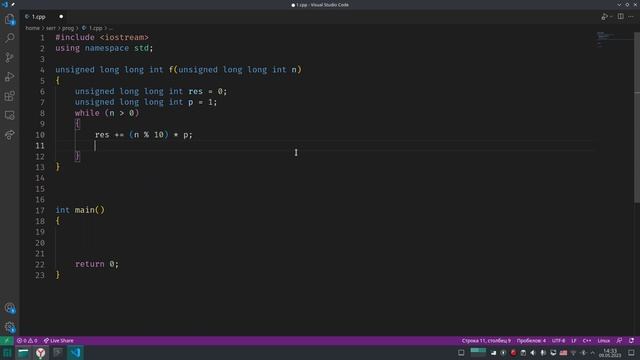Screen dimensions: 640x360
Task: Click the 'res += (n % 10) * p;' line
Action: (143, 134)
